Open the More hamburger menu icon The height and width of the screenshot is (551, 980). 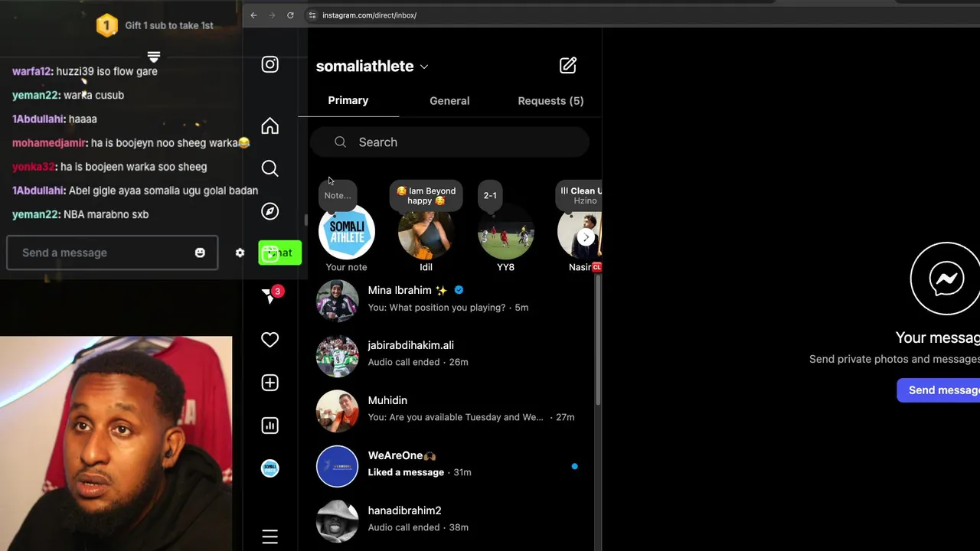tap(269, 537)
